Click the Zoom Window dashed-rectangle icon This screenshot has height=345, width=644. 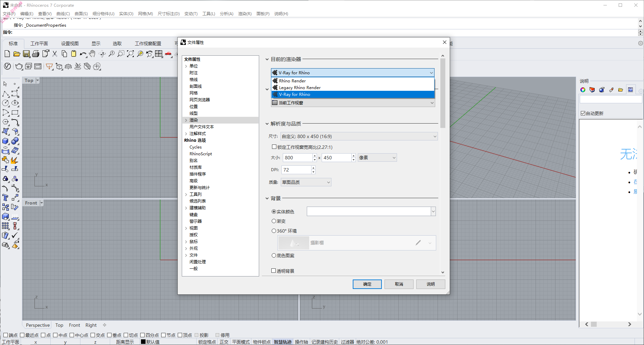pyautogui.click(x=121, y=54)
